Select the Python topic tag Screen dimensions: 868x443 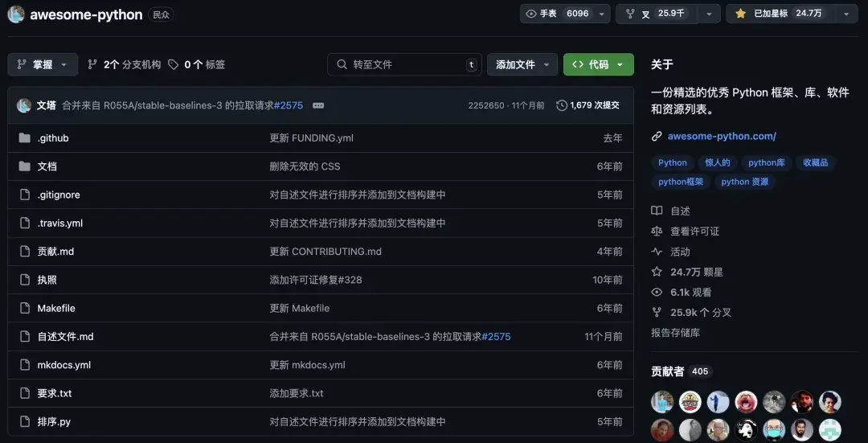point(673,162)
